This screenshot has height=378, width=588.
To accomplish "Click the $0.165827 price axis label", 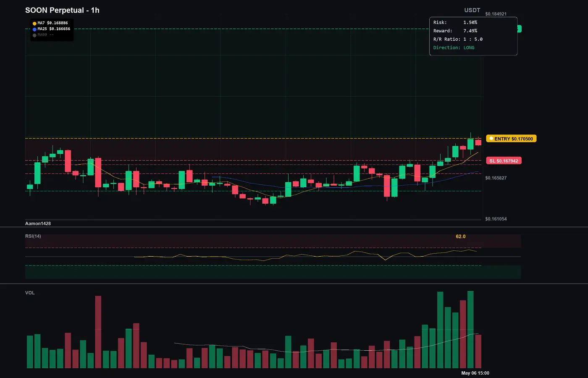I will pyautogui.click(x=496, y=178).
